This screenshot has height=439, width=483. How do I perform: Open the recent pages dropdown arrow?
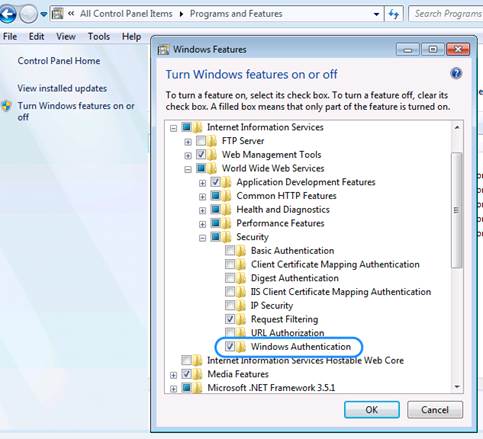[44, 14]
